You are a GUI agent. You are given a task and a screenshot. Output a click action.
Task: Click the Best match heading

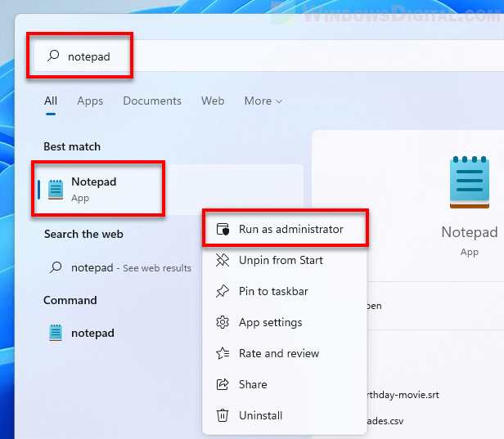72,146
